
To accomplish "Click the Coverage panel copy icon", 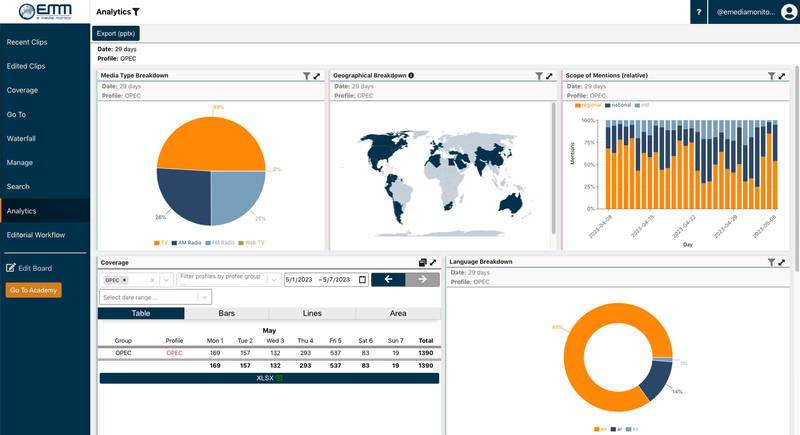I will pos(423,262).
